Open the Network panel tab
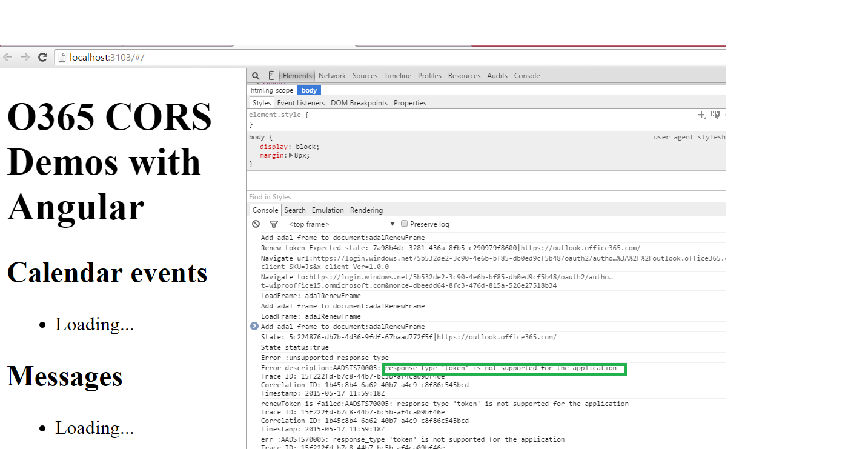Image resolution: width=868 pixels, height=449 pixels. [332, 76]
